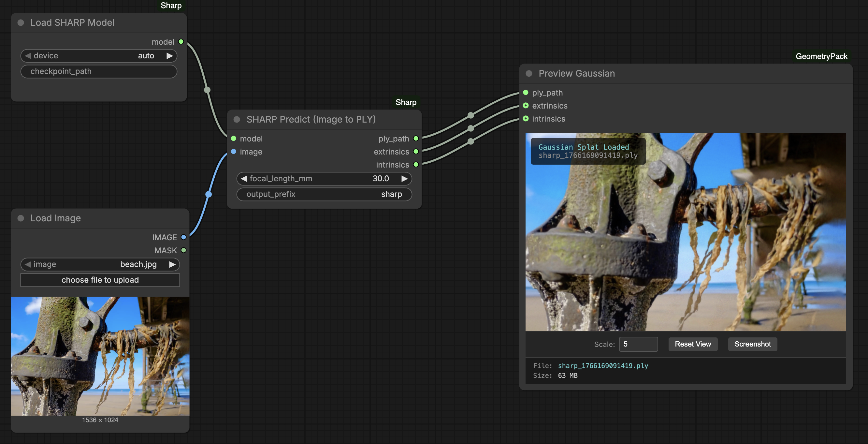This screenshot has height=444, width=868.
Task: Click the image input socket on SHARP Predict
Action: [234, 152]
